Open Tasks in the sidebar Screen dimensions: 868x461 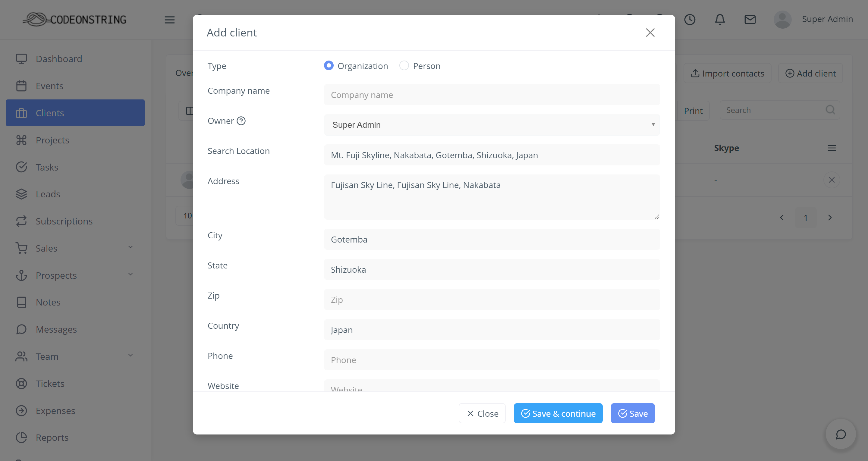75,167
